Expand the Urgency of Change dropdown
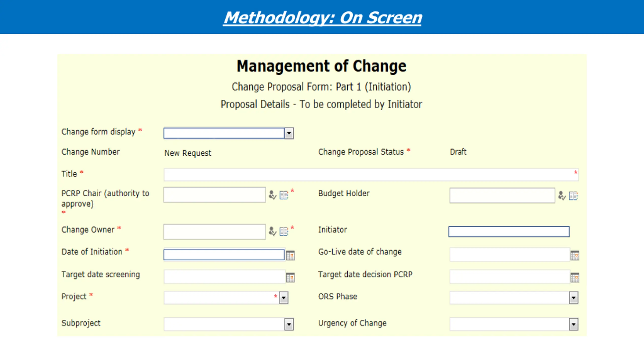Viewport: 644px width, 362px height. pyautogui.click(x=574, y=324)
